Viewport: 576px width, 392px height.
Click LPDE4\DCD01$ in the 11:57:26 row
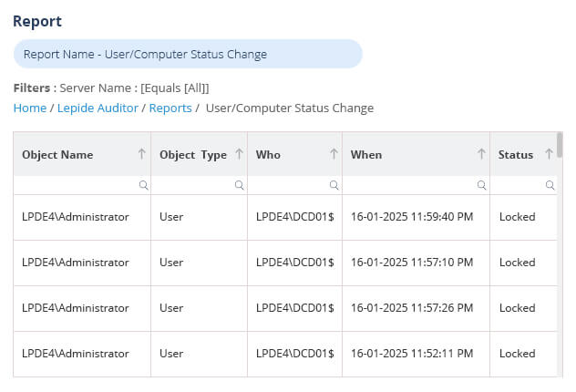point(295,308)
